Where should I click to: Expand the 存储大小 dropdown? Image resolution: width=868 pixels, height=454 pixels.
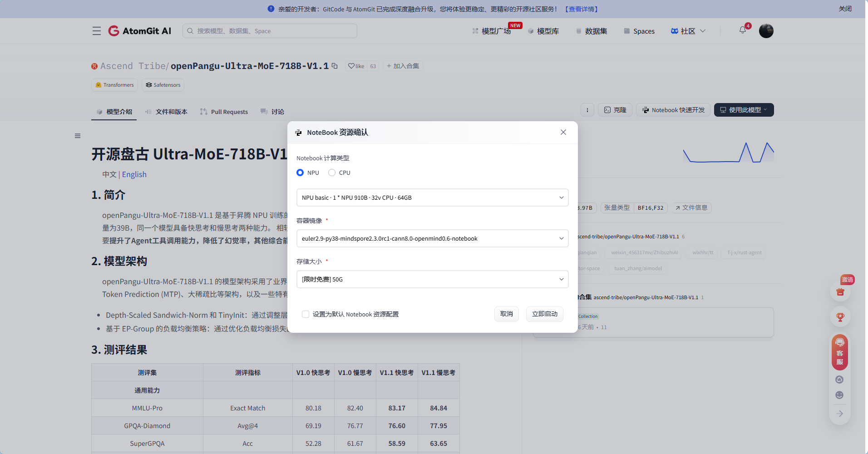tap(432, 279)
